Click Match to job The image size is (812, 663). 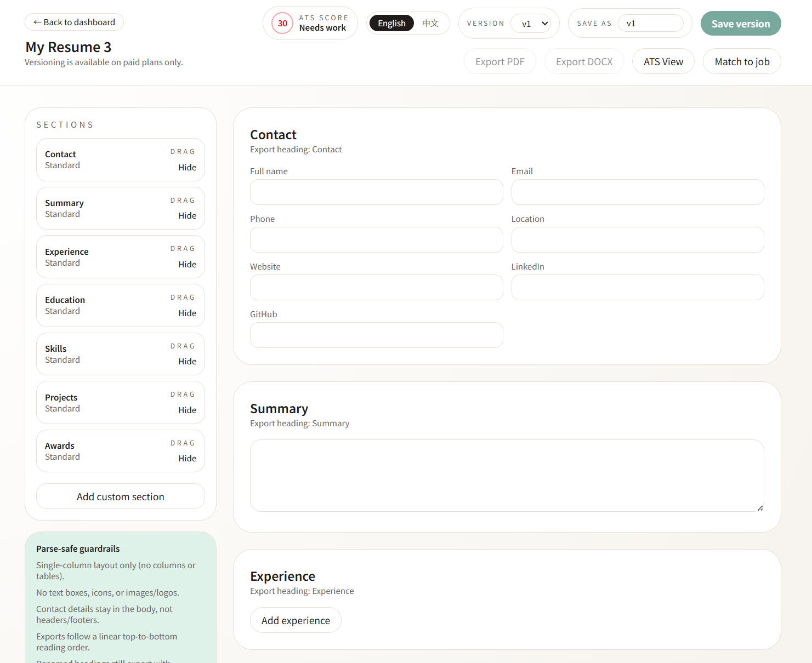click(x=742, y=61)
